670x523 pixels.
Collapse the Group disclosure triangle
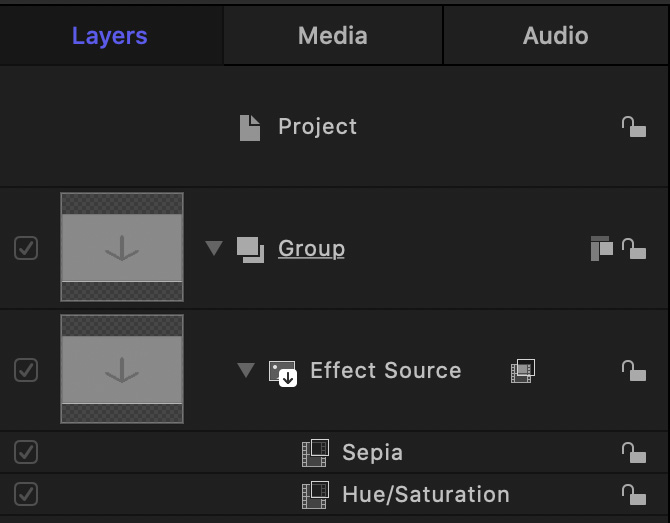[213, 249]
